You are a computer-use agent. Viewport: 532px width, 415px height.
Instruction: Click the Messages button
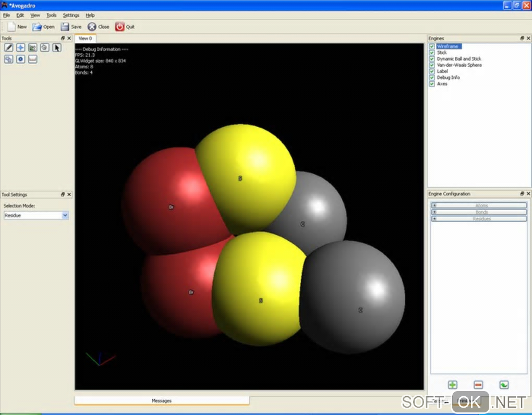(x=162, y=400)
